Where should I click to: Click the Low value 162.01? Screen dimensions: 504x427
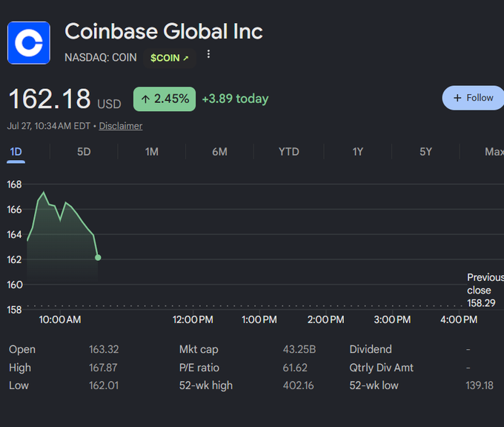point(104,385)
